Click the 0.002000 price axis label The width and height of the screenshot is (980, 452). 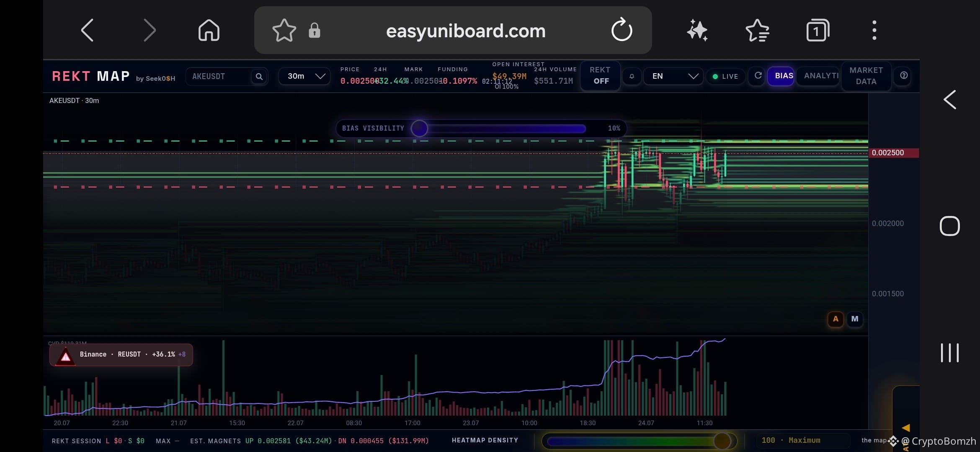coord(888,223)
